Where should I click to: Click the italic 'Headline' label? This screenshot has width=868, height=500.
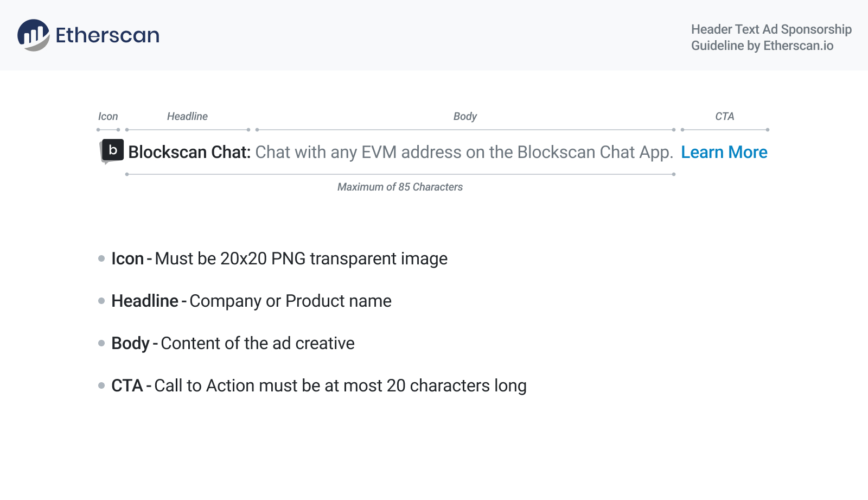[x=187, y=117]
